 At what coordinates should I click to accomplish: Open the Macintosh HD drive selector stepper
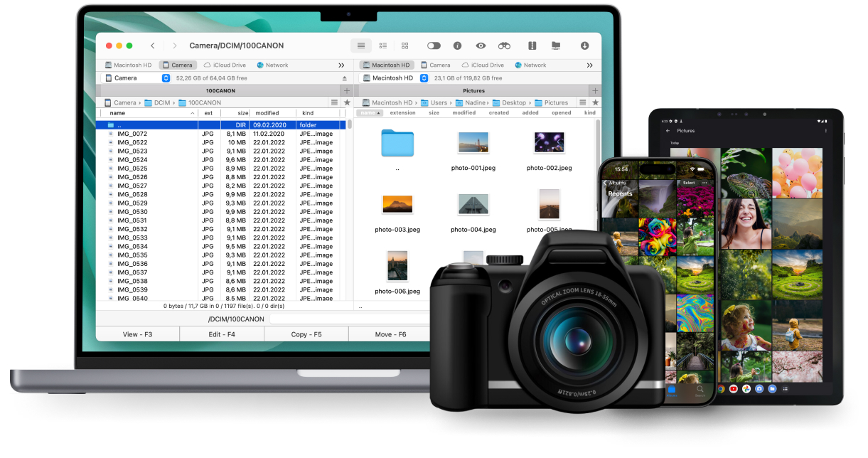[424, 78]
